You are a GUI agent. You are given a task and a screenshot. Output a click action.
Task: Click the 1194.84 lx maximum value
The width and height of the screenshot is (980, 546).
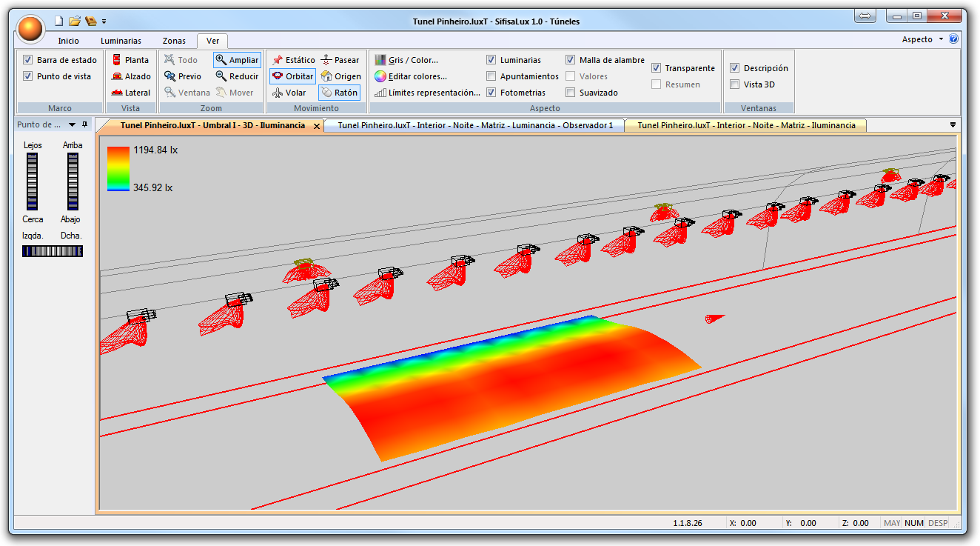(155, 150)
